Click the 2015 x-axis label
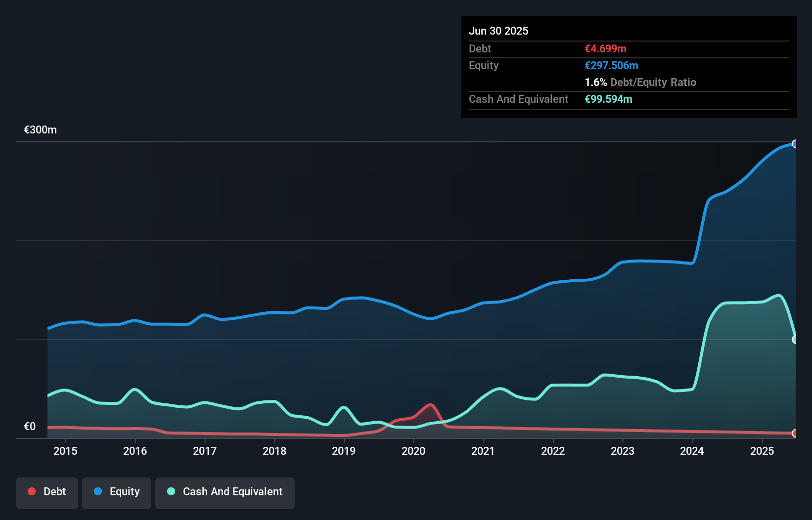 coord(65,451)
